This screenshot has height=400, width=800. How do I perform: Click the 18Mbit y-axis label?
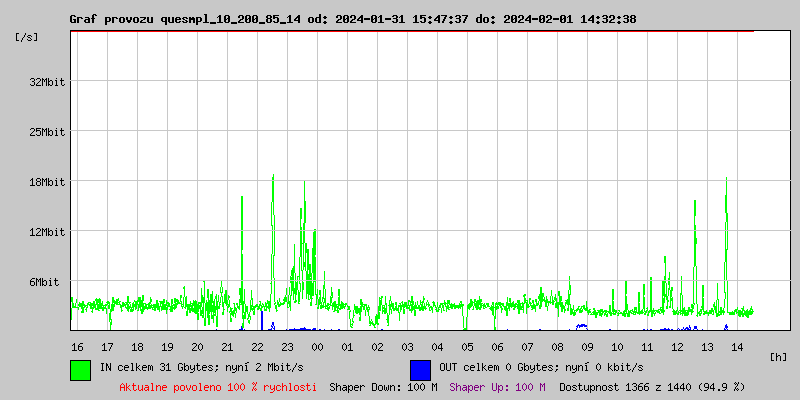tap(46, 182)
